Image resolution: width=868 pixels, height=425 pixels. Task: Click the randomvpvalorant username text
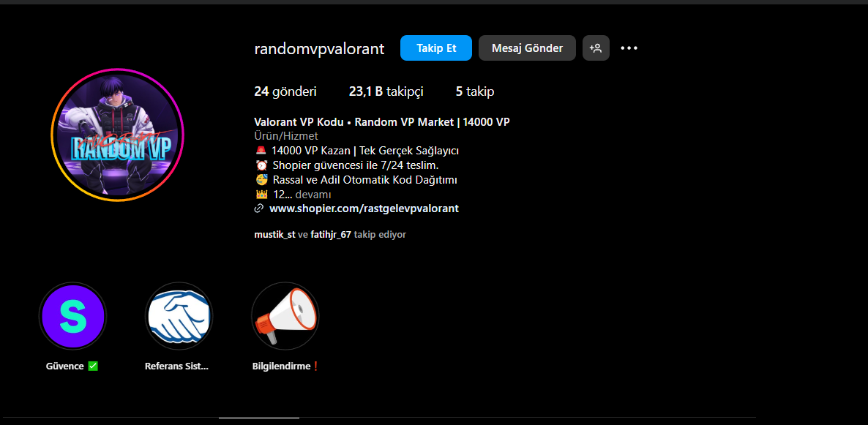point(319,49)
